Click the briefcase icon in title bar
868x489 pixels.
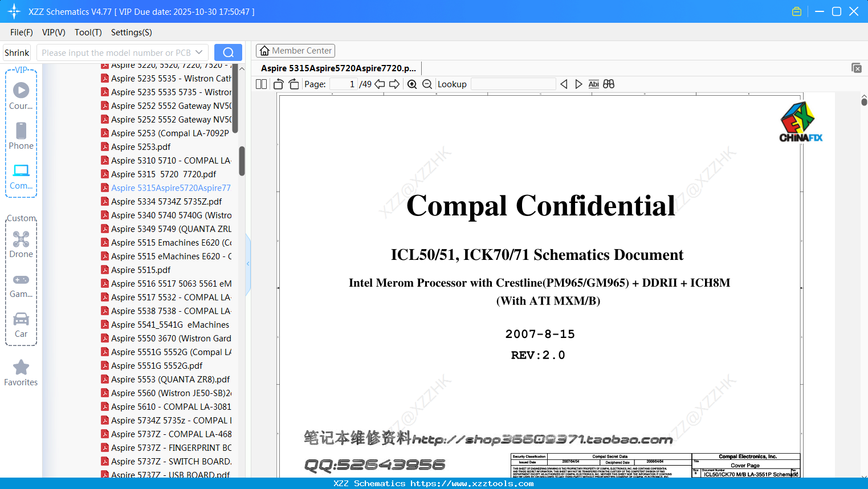point(797,11)
